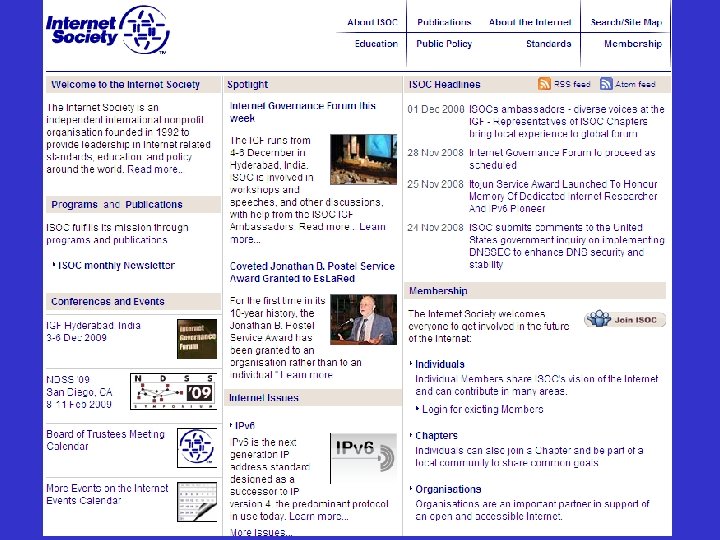Click the Board of Trustees ISOC logo thumbnail
The width and height of the screenshot is (720, 540).
[197, 448]
